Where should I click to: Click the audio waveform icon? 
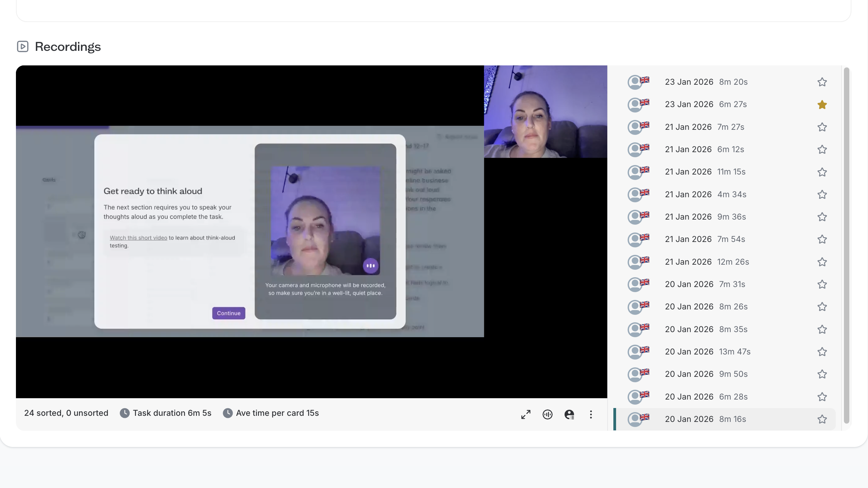click(547, 414)
